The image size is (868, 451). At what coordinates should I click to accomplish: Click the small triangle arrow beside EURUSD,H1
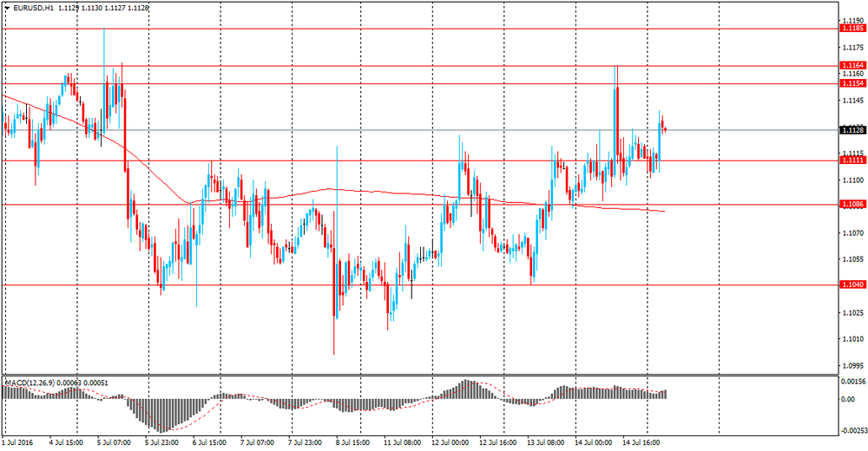click(x=7, y=9)
